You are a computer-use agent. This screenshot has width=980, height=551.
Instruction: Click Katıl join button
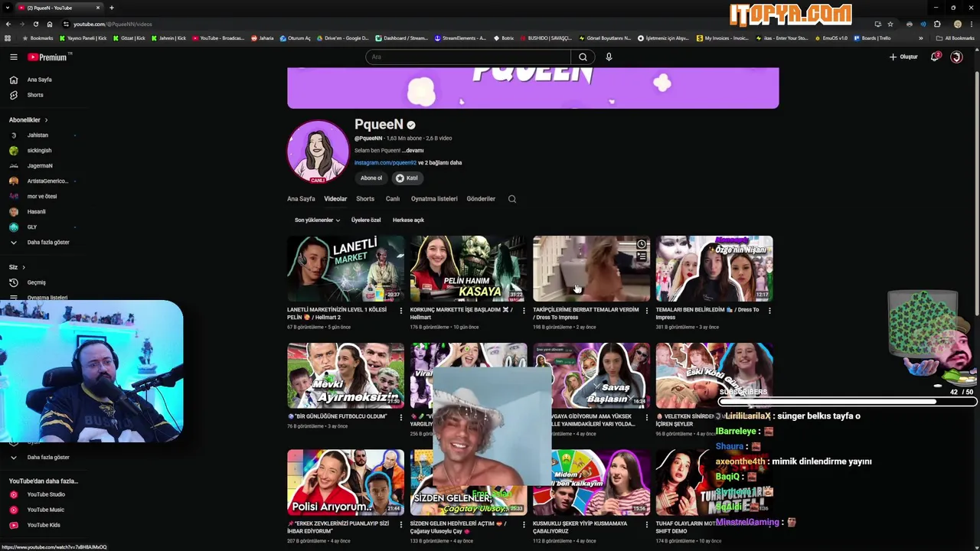(x=407, y=178)
